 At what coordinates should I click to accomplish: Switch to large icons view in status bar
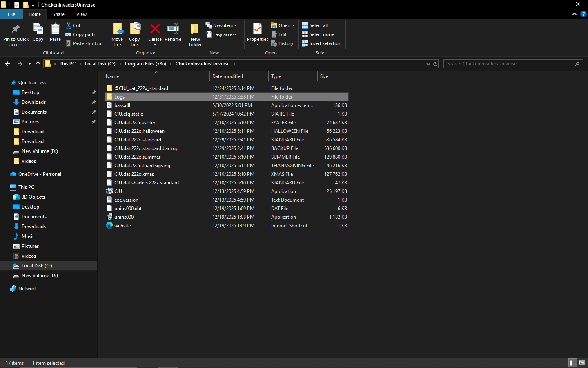(582, 363)
